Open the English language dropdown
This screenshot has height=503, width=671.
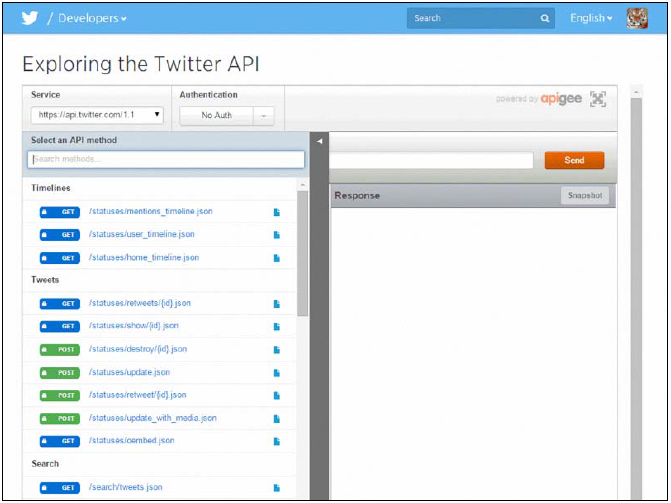[x=591, y=18]
